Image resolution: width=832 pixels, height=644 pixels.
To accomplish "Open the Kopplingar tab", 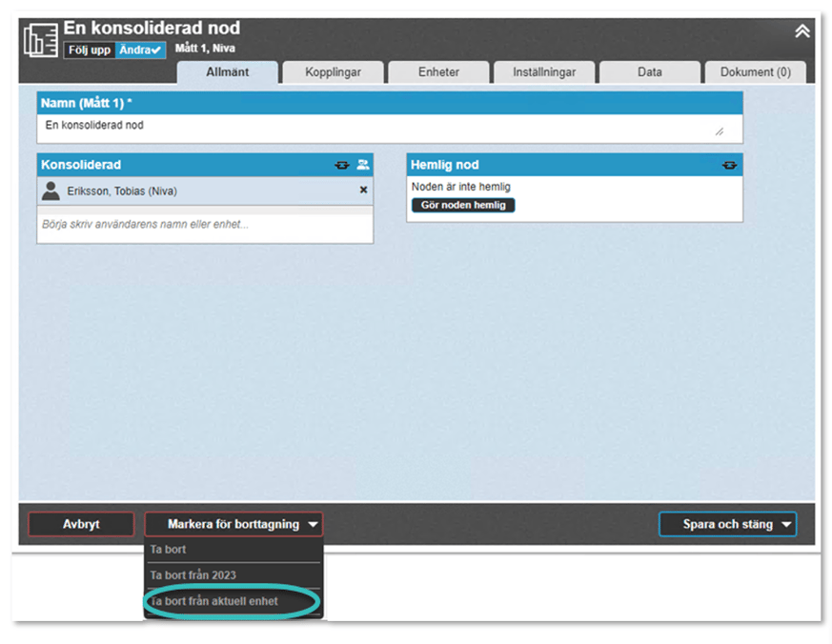I will coord(333,72).
